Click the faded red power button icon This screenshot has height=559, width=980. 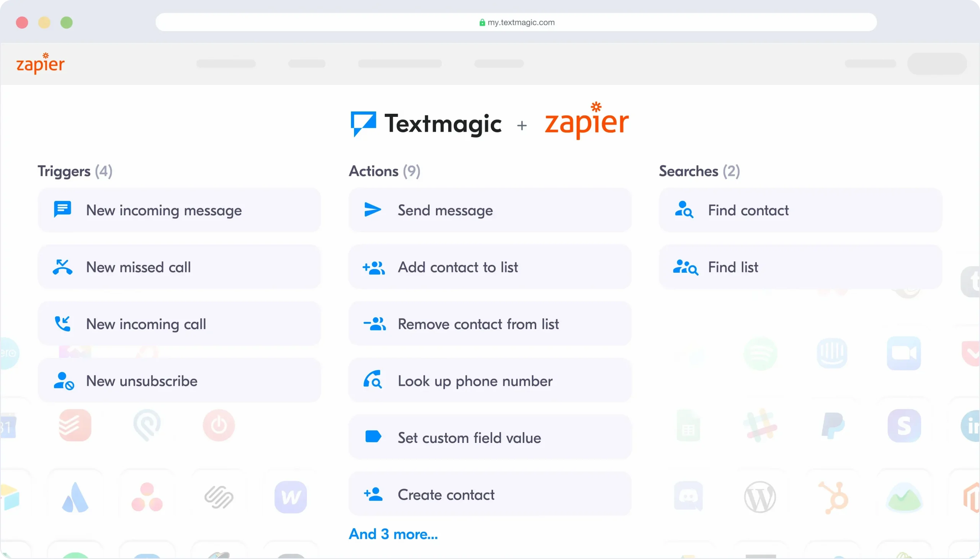click(219, 425)
